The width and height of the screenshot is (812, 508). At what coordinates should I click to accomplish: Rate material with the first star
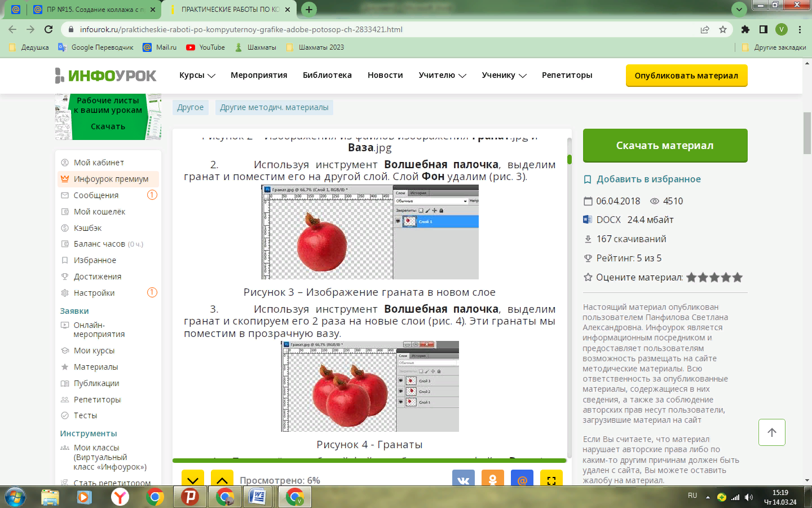pos(691,277)
